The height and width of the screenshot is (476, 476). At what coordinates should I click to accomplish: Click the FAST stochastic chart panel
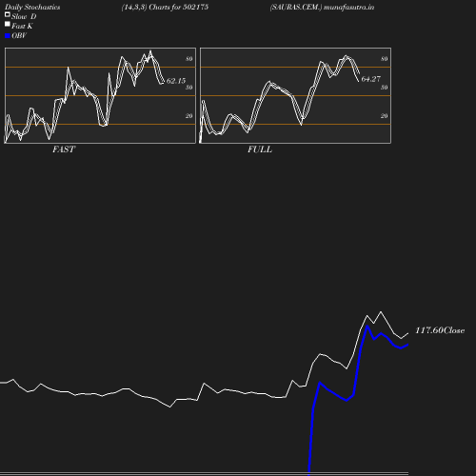tap(100, 95)
